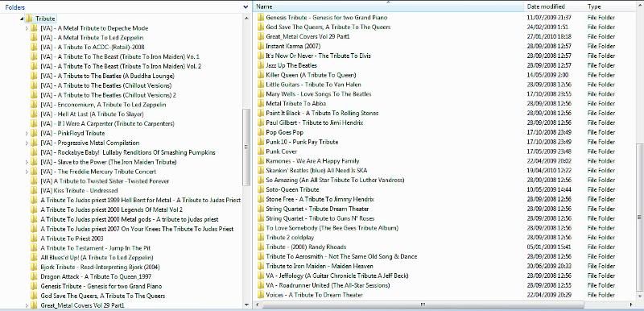Click folder icon beside Instant Karma (2007)
Image resolution: width=644 pixels, height=311 pixels.
(260, 46)
